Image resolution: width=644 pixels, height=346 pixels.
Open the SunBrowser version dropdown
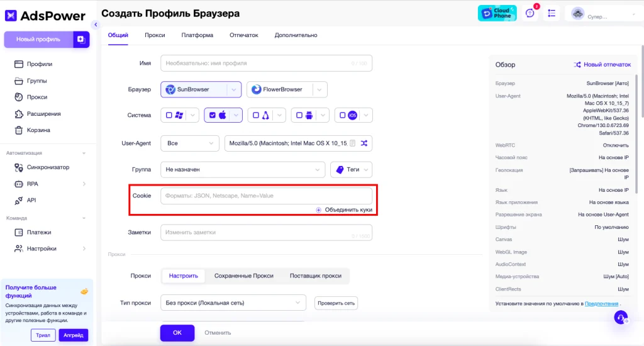coord(234,89)
